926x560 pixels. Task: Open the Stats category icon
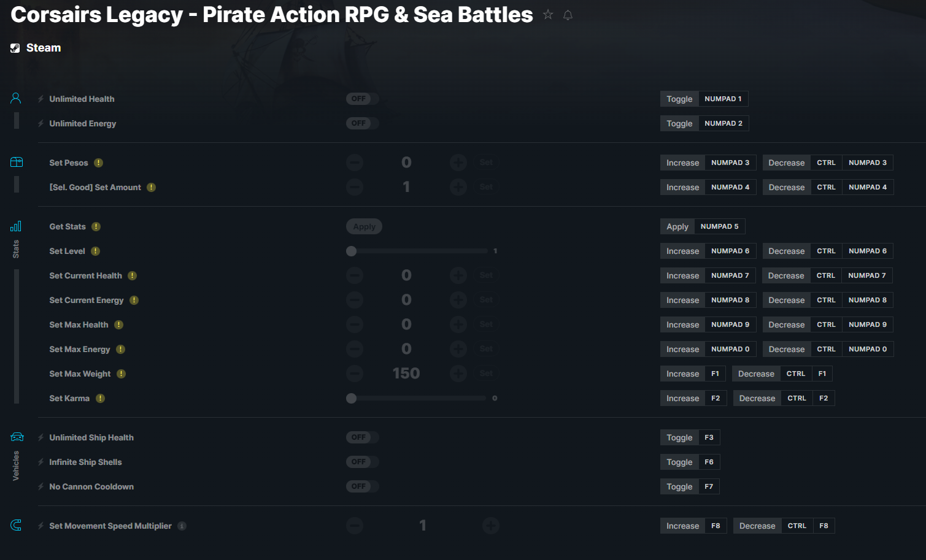click(16, 226)
